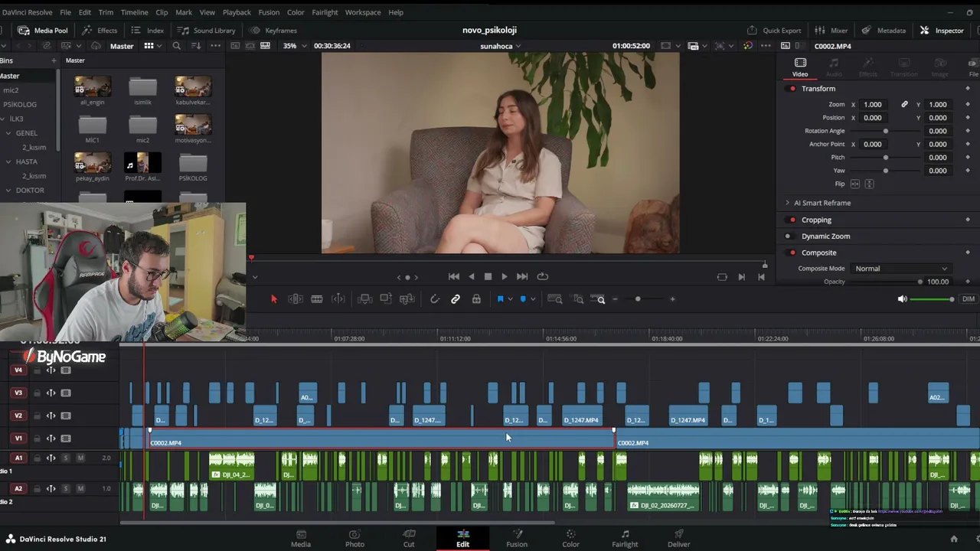Switch media pool view mode icon
The height and width of the screenshot is (551, 980).
point(149,46)
